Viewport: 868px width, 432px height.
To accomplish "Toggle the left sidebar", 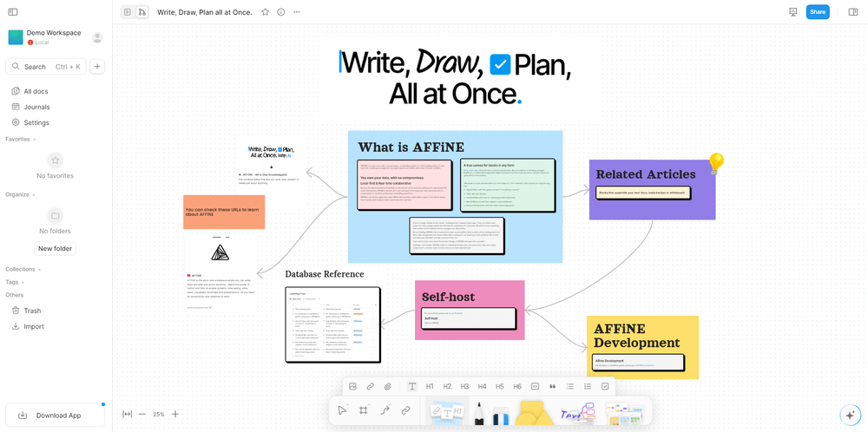I will point(13,12).
